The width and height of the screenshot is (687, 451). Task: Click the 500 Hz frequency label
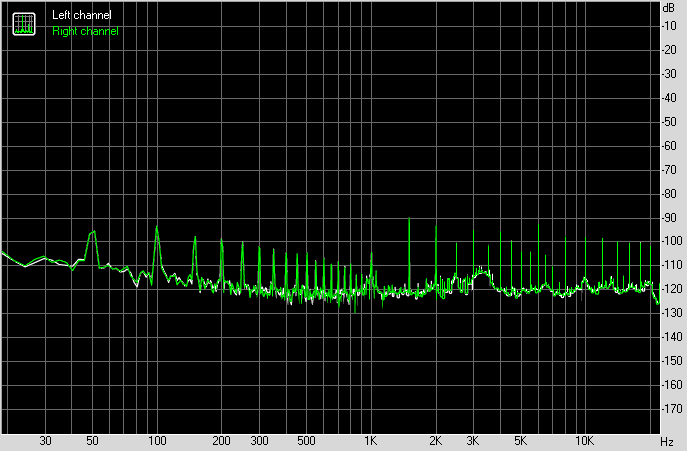click(306, 441)
